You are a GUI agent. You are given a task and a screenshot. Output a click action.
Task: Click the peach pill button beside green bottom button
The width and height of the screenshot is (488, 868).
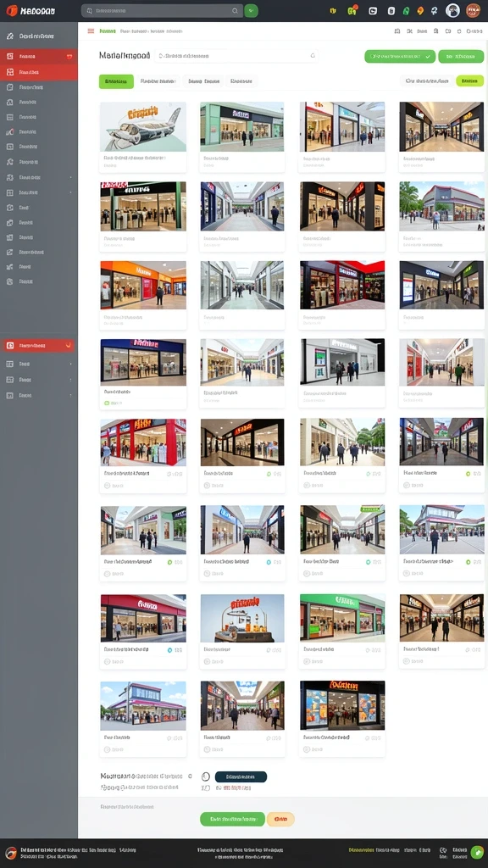pyautogui.click(x=280, y=819)
